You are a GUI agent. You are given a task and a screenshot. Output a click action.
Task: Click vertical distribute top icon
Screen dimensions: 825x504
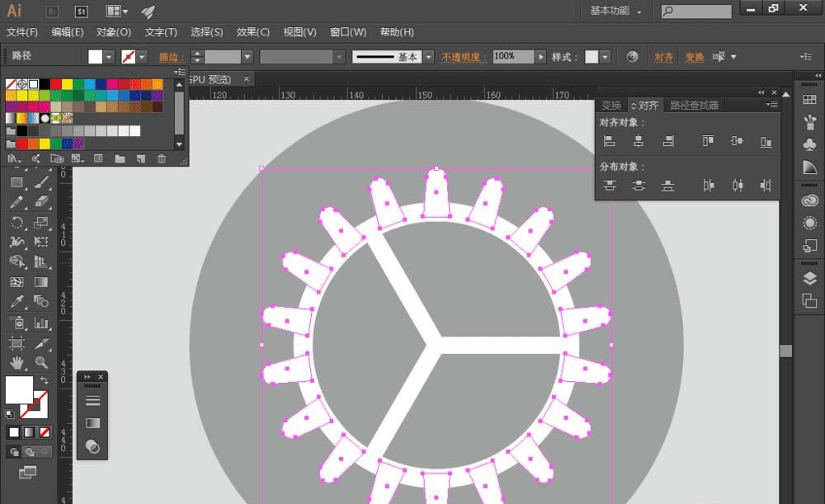[x=610, y=186]
